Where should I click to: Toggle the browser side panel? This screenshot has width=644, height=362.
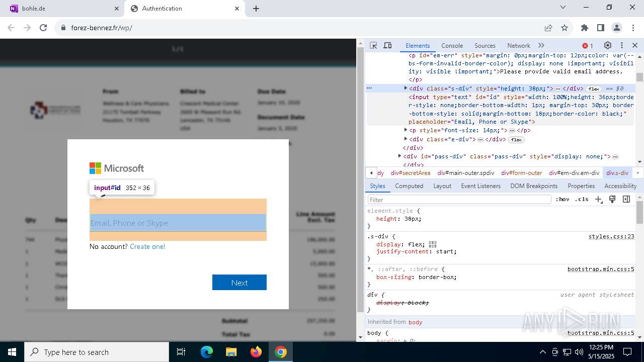click(601, 28)
